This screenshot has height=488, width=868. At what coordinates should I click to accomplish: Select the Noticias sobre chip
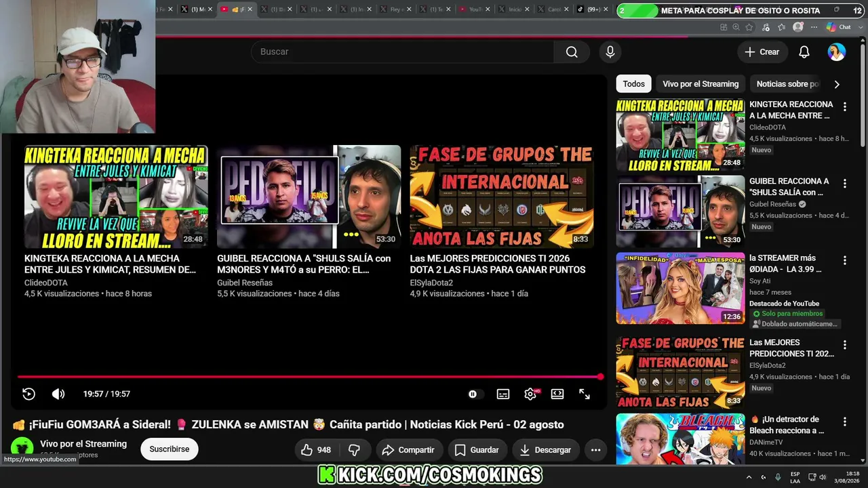coord(787,84)
